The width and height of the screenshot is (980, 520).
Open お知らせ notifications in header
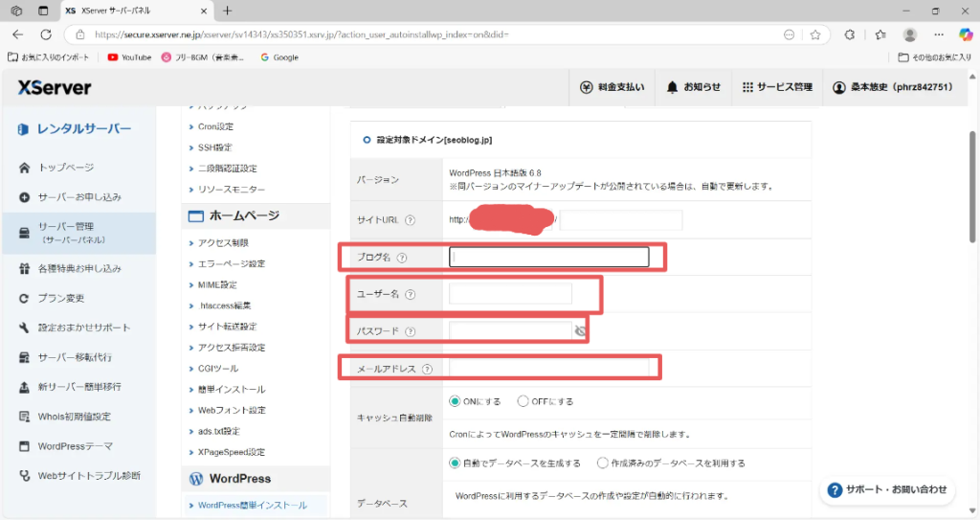point(694,87)
